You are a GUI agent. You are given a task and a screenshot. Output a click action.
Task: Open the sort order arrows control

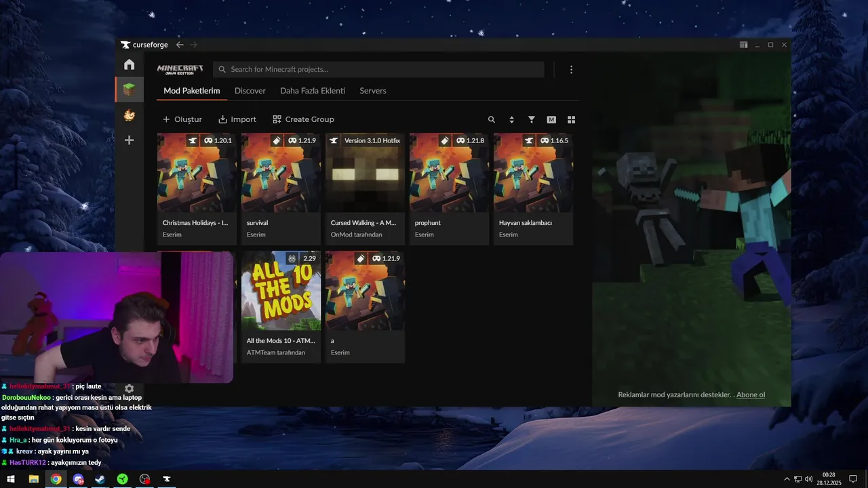click(x=511, y=119)
